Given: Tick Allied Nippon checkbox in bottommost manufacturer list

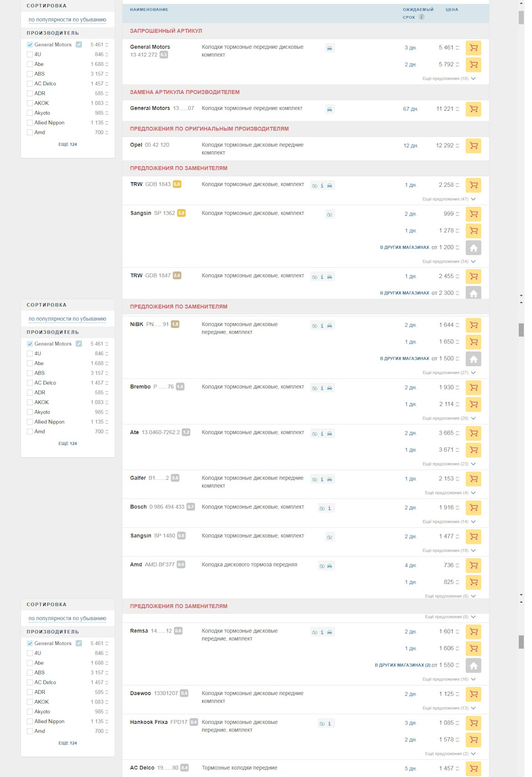Looking at the screenshot, I should pos(30,722).
